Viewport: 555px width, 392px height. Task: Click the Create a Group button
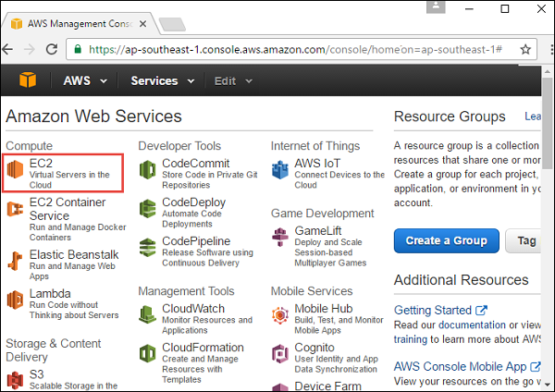[446, 240]
